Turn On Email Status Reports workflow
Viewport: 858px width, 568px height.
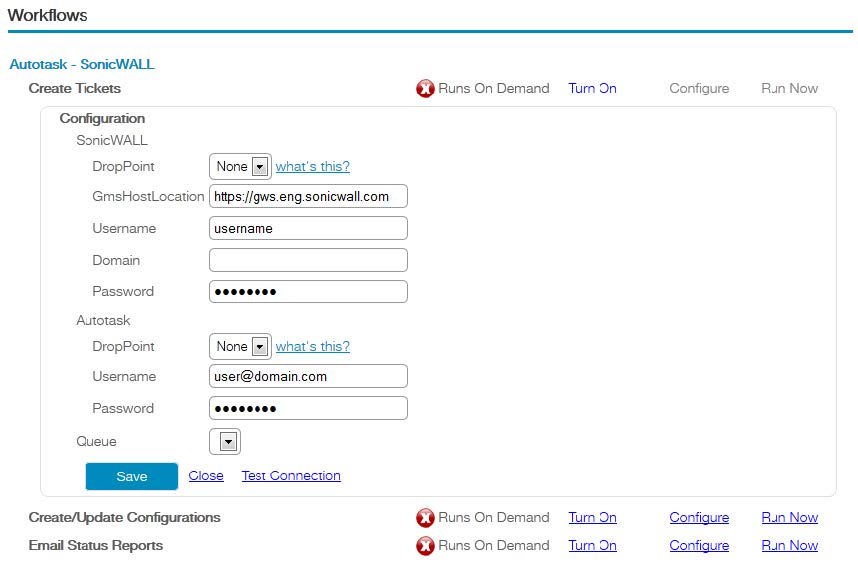(593, 546)
